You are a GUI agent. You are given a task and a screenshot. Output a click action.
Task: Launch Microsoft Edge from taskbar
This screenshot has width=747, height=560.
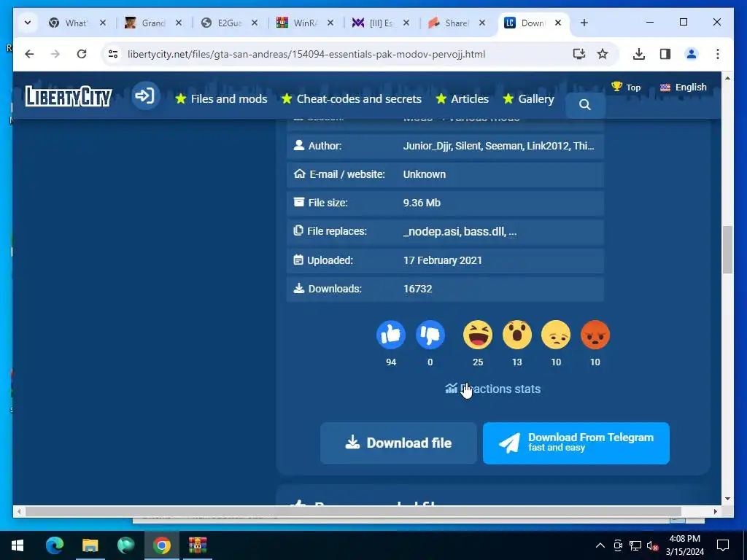click(54, 545)
